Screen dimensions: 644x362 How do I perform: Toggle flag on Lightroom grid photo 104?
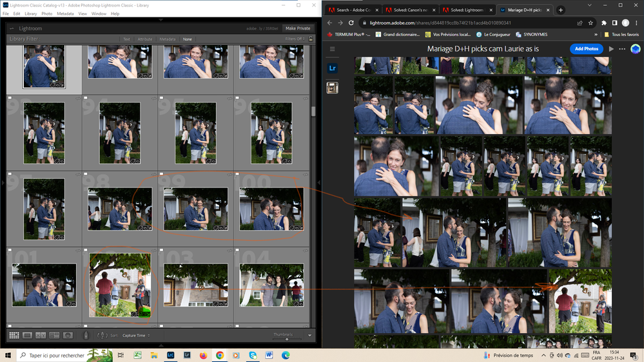[x=237, y=251]
